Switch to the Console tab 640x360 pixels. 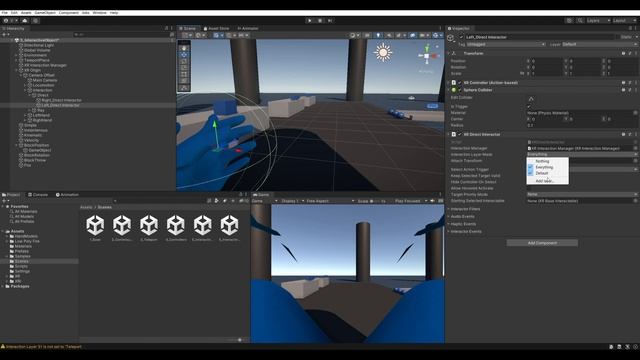[38, 195]
